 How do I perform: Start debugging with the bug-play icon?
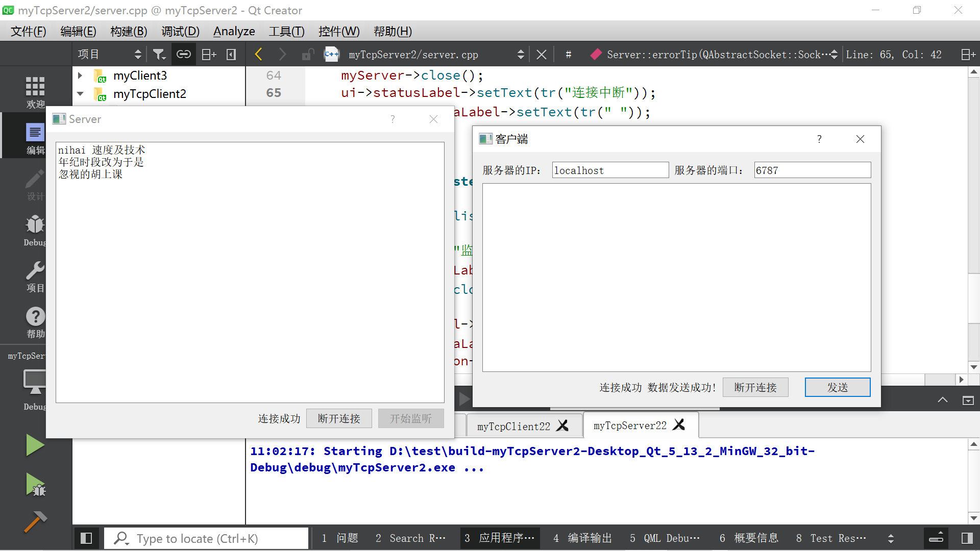[x=35, y=485]
